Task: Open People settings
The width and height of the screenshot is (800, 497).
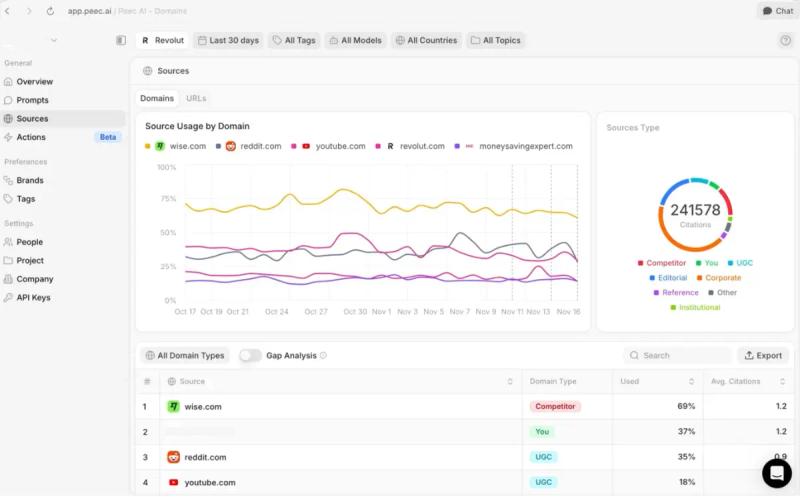Action: click(62, 242)
